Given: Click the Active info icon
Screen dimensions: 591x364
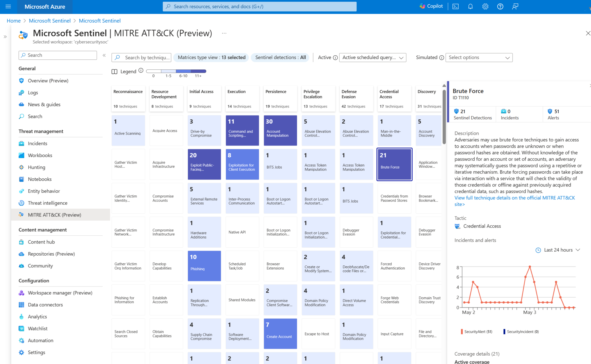Looking at the screenshot, I should point(335,58).
